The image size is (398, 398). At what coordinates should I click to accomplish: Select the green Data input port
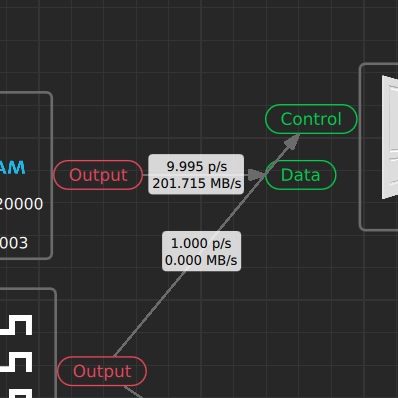click(300, 175)
